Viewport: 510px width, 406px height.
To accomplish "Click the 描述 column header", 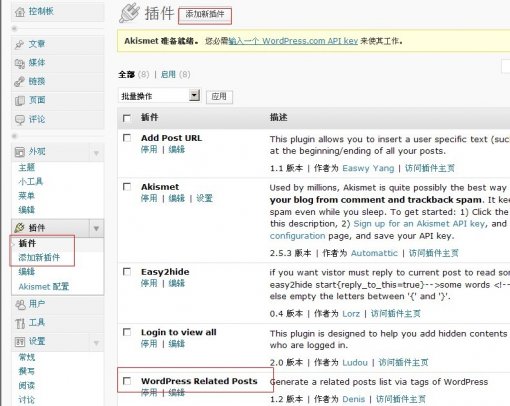I will [x=278, y=117].
